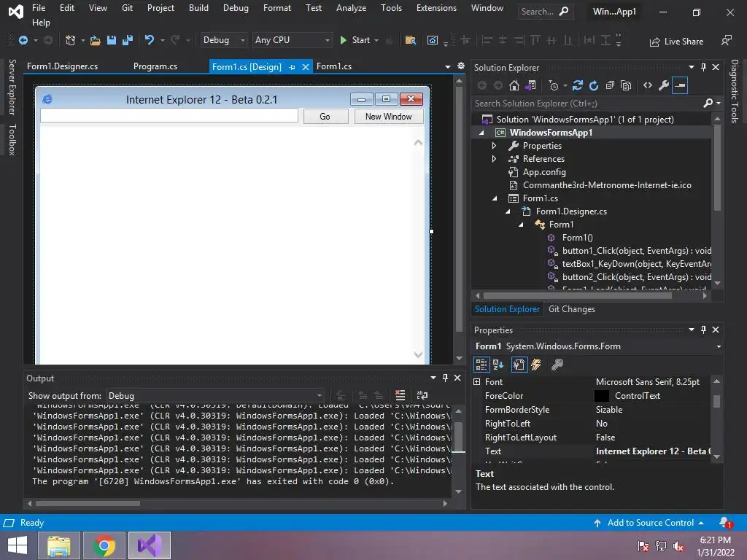The image size is (747, 560).
Task: Switch to the Form1.Designer.cs tab
Action: coord(63,66)
